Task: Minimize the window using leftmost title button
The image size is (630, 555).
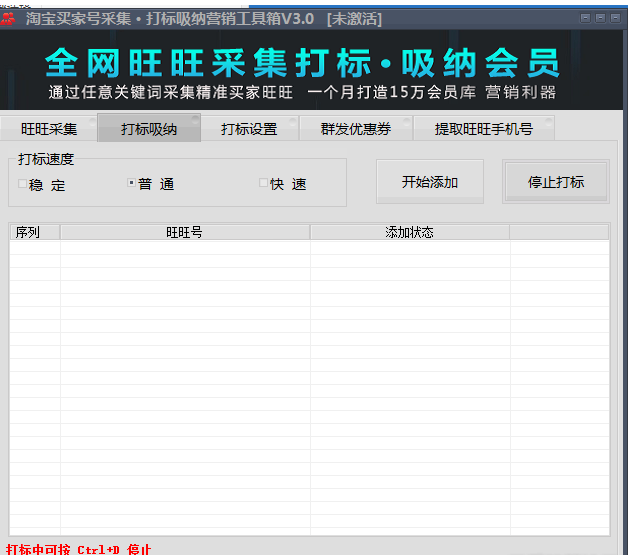Action: pyautogui.click(x=585, y=18)
